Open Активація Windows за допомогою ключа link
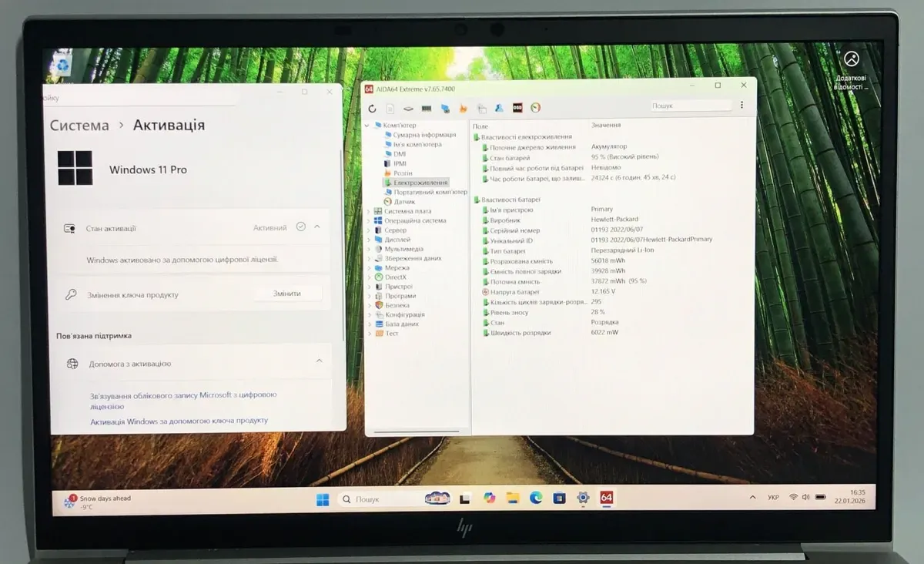This screenshot has width=924, height=564. point(179,421)
